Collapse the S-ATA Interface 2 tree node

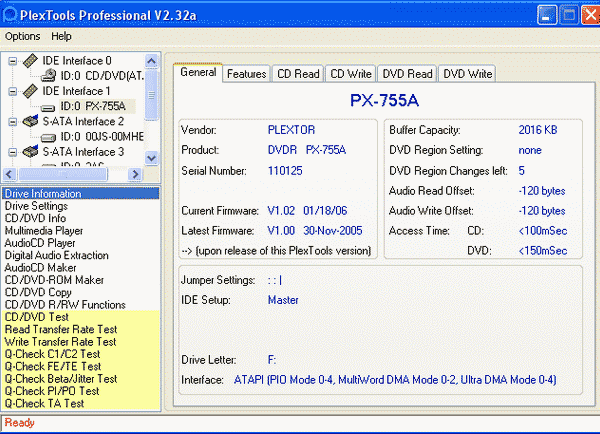click(13, 122)
